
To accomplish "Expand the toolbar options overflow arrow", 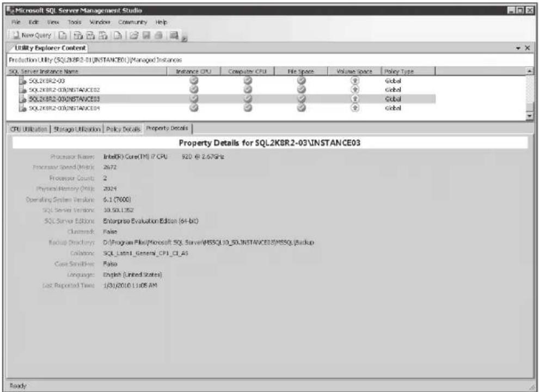I will pyautogui.click(x=184, y=39).
